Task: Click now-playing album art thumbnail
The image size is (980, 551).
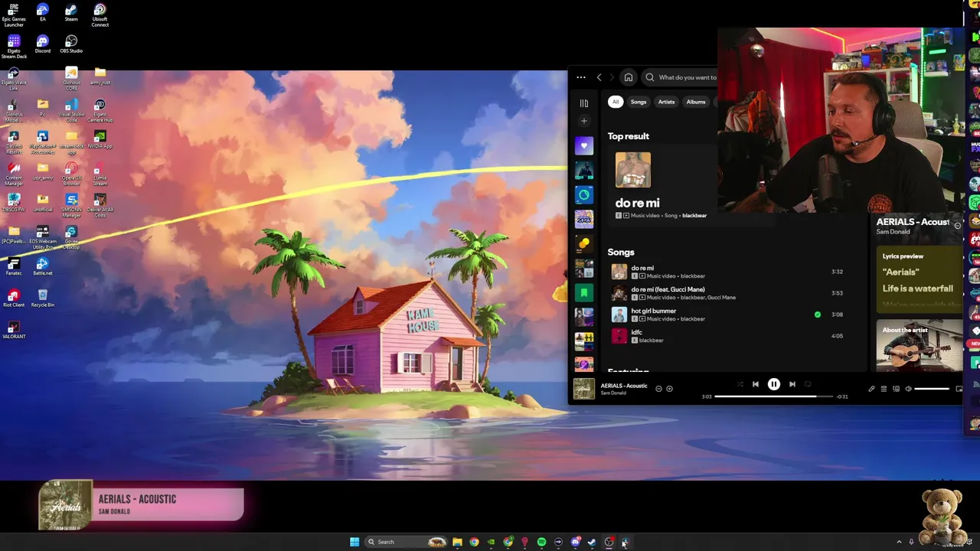Action: [x=583, y=389]
